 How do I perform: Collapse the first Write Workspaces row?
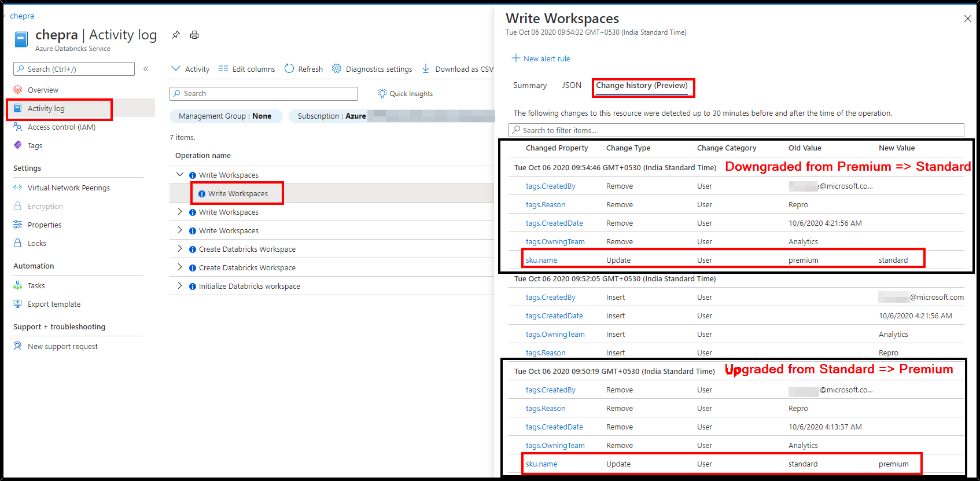(x=180, y=175)
